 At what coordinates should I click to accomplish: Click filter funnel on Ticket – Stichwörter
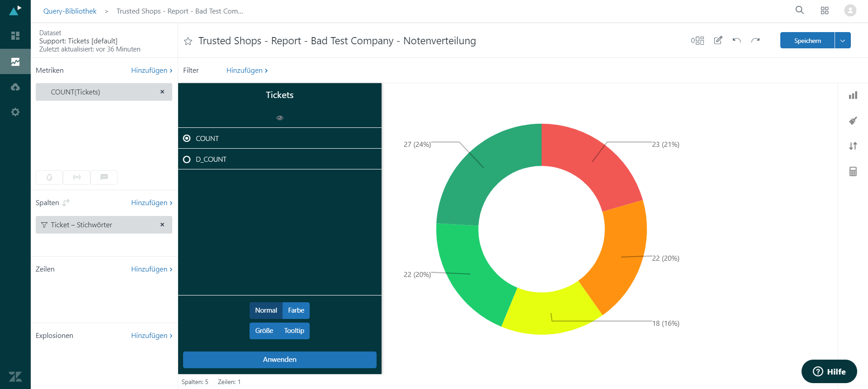click(44, 225)
